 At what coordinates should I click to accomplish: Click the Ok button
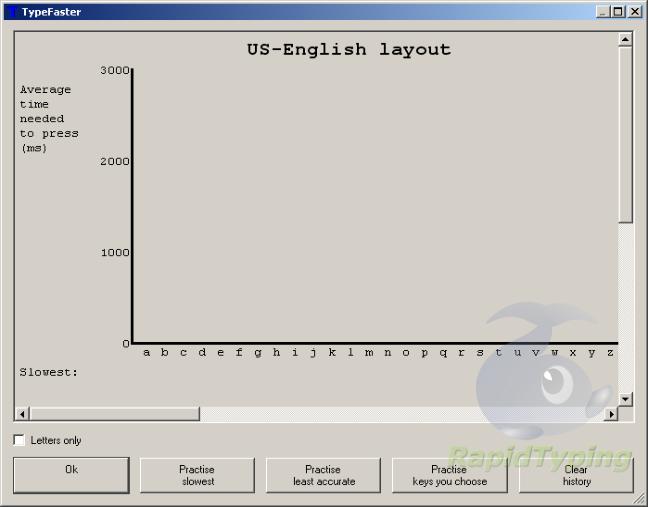[x=71, y=475]
